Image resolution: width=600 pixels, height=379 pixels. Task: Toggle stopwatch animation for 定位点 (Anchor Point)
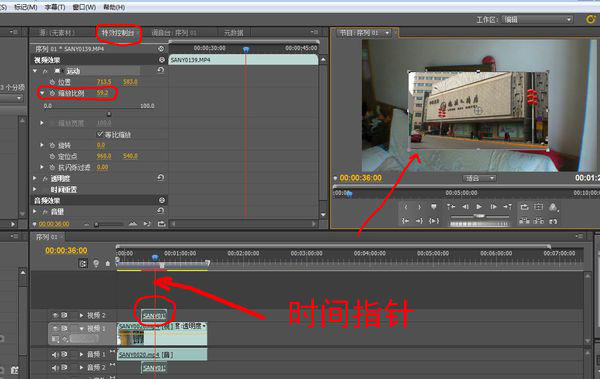tap(52, 156)
